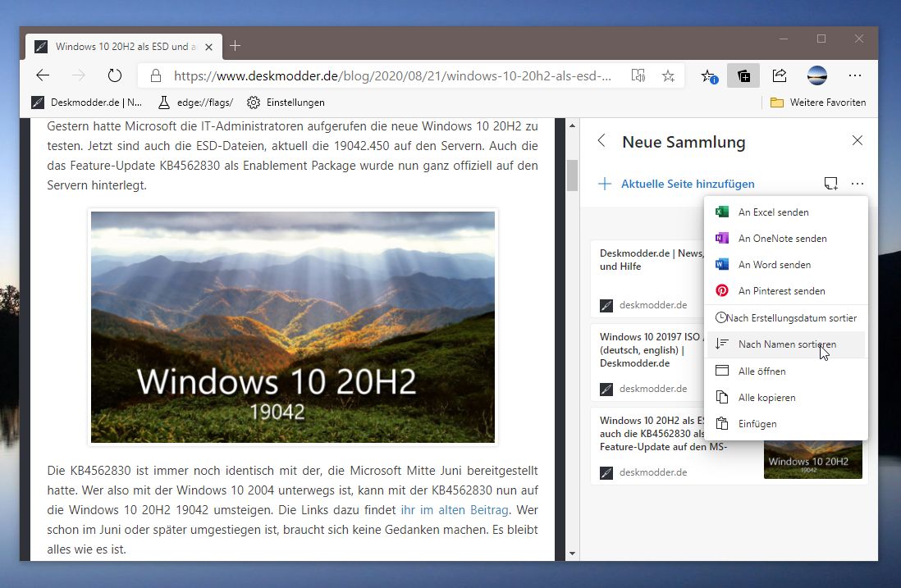Close the Windows 10 20H2 tab
This screenshot has height=588, width=901.
coord(209,47)
